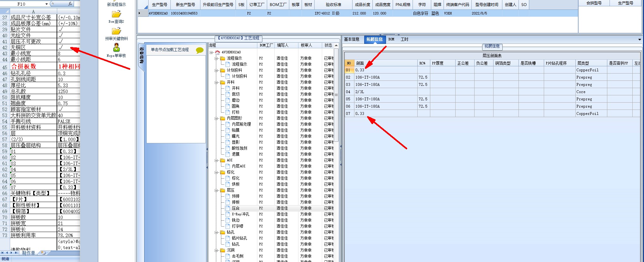Viewport: 644px width, 262px height.
Task: Click Excel cell 拼板利用率 in row 73
Action: [33, 235]
